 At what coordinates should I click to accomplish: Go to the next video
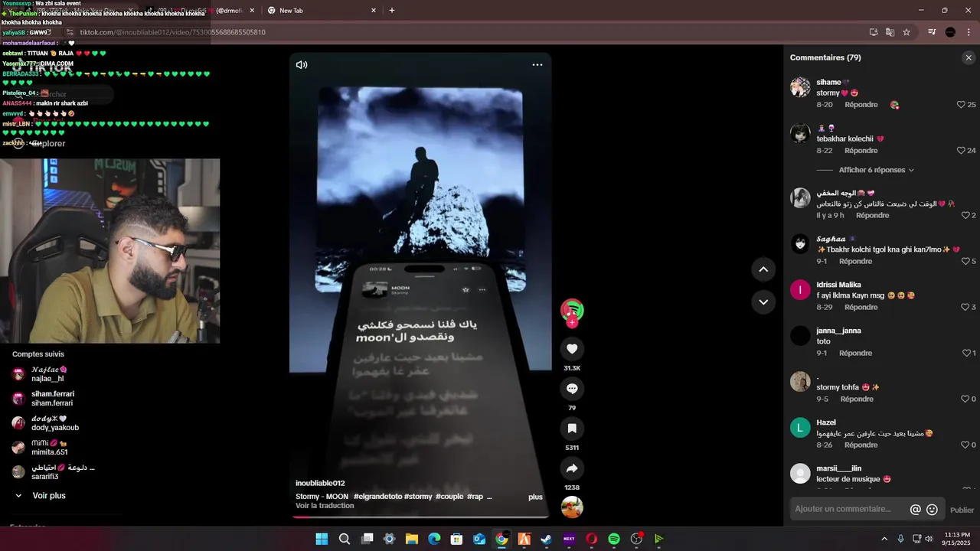click(763, 302)
